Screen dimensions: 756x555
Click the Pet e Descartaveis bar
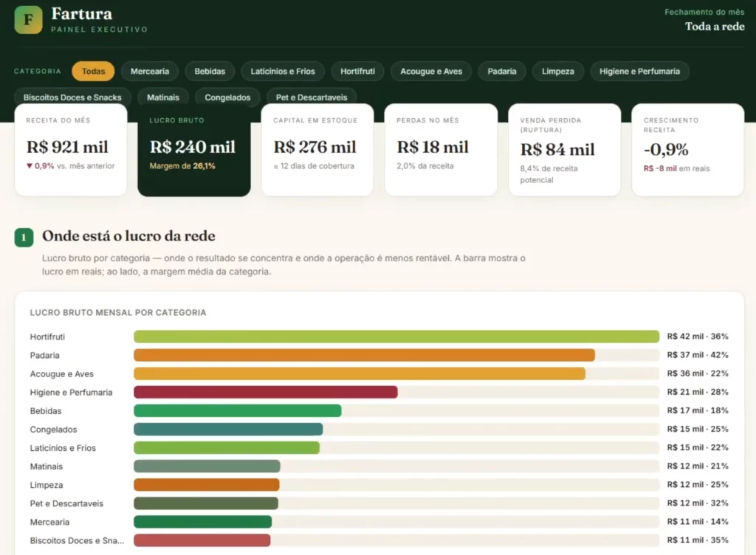tap(206, 503)
